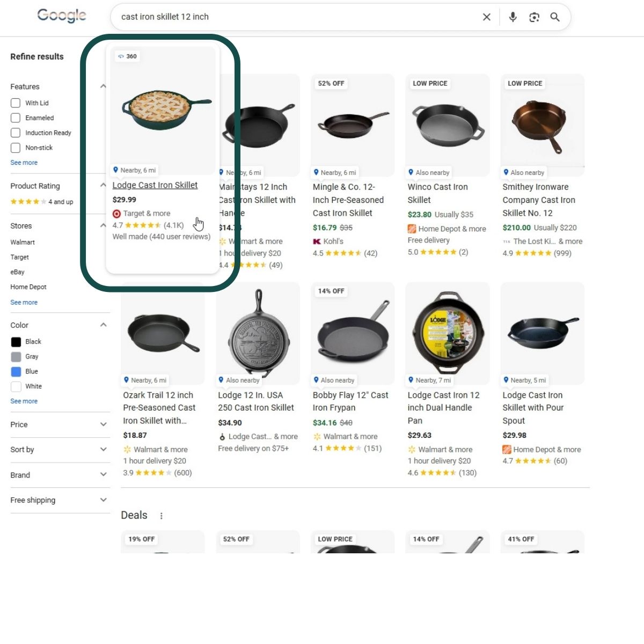Image resolution: width=644 pixels, height=644 pixels.
Task: Open Winco Cast Iron Skillet listing
Action: (438, 193)
